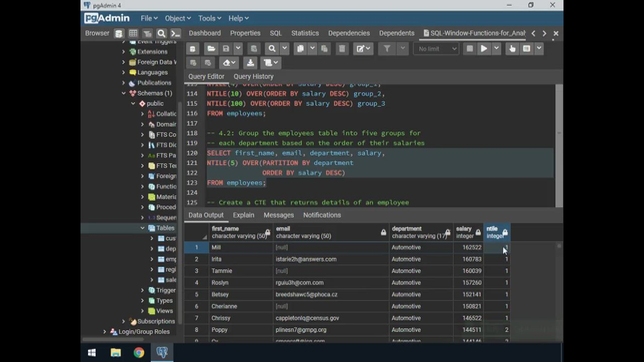Switch to the Query History tab

[x=253, y=76]
